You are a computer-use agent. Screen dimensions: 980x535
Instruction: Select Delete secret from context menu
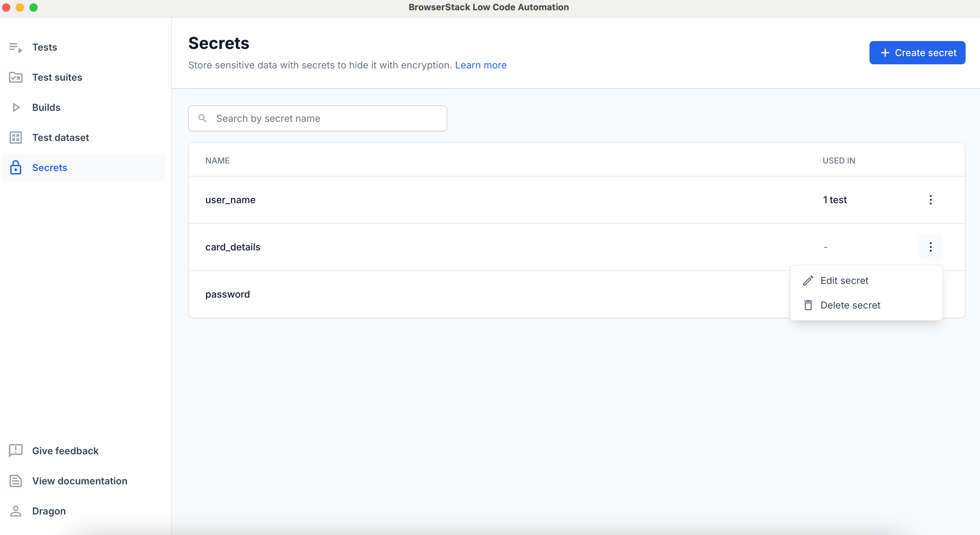(x=850, y=304)
